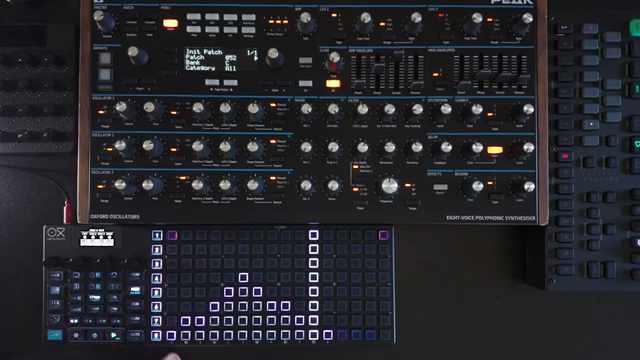Open the LFO menu page button

coord(230,17)
